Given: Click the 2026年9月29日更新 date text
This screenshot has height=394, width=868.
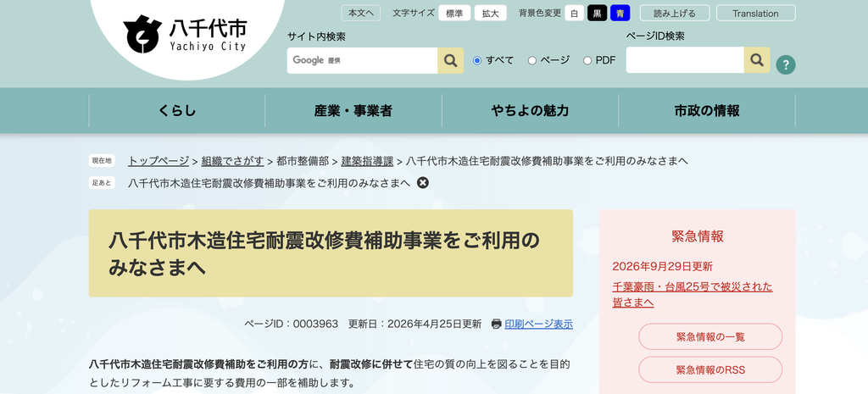Looking at the screenshot, I should 663,266.
